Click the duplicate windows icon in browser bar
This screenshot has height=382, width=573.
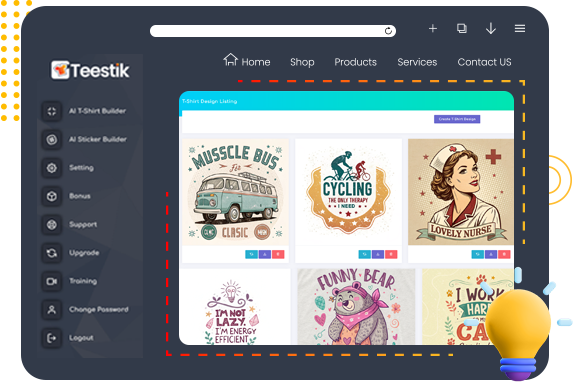(462, 29)
